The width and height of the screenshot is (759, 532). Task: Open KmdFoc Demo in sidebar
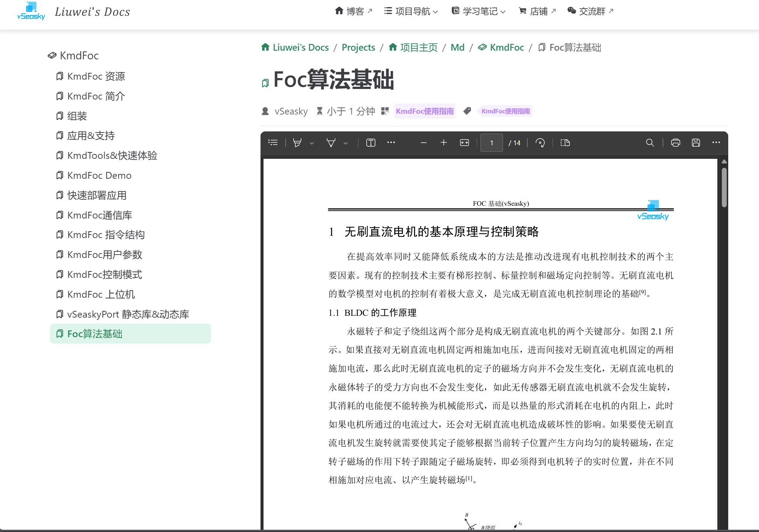[130, 175]
